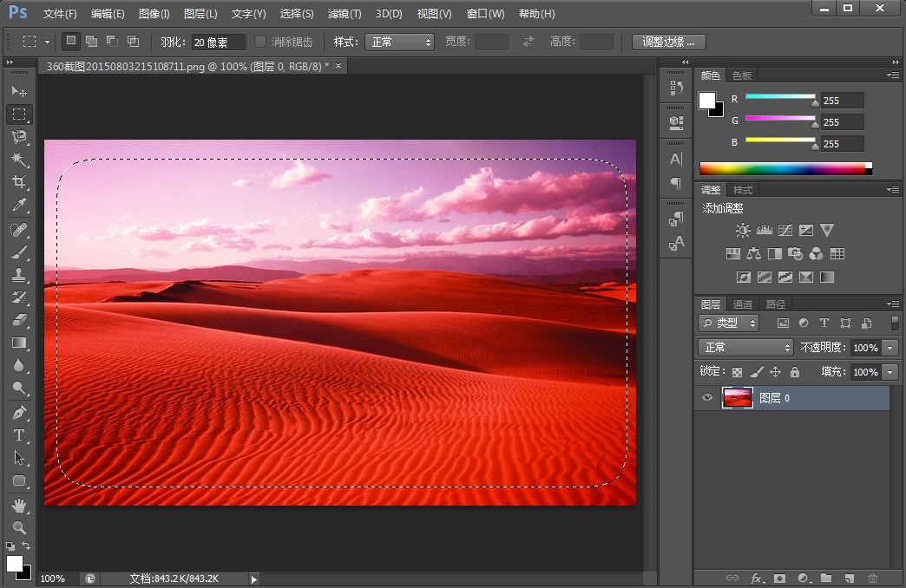Select the Magic Wand tool

(19, 160)
